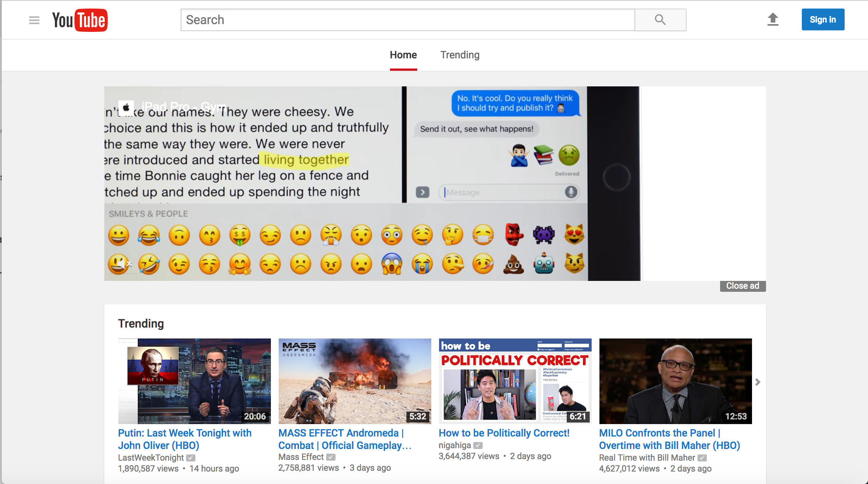Visit the Mass Effect channel
The image size is (868, 484).
pos(301,457)
